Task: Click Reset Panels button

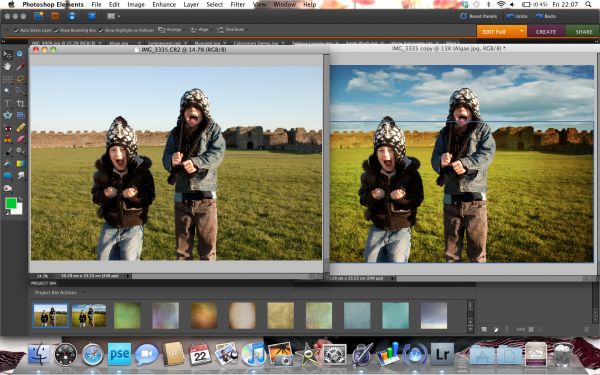Action: tap(479, 16)
